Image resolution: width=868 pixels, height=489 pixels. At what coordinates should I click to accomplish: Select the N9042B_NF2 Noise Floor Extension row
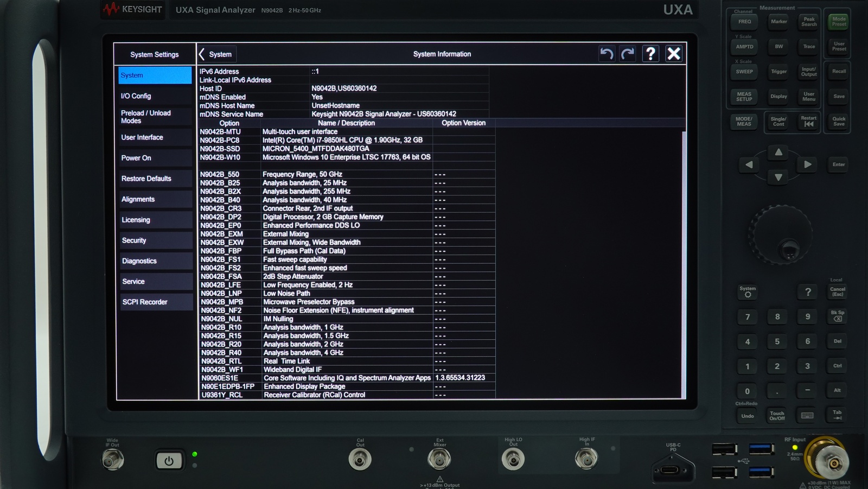[347, 310]
